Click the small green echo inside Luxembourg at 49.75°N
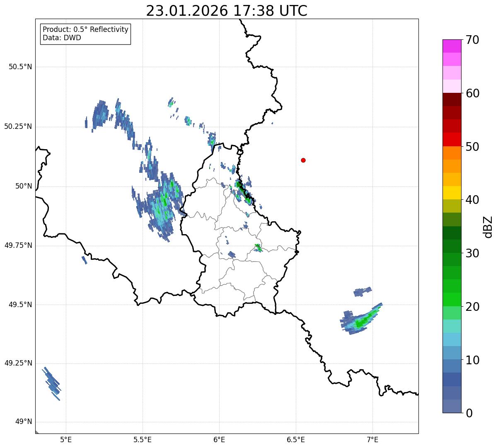 258,248
